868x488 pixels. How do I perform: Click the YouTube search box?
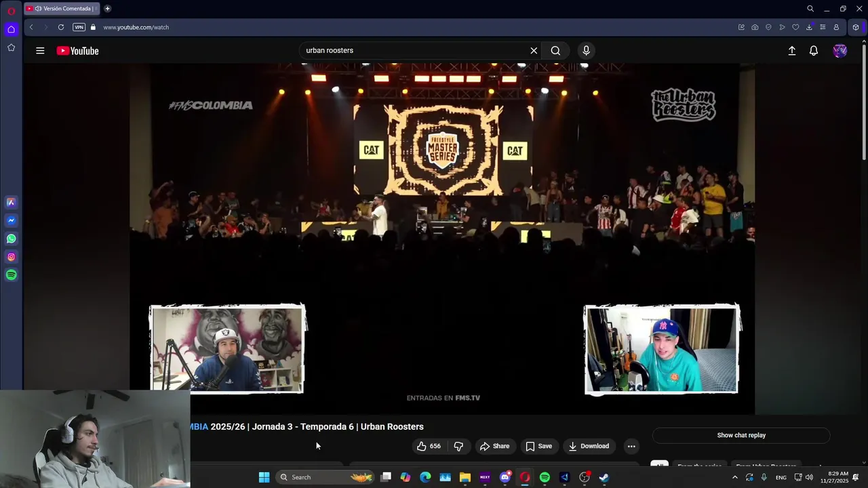click(x=415, y=50)
